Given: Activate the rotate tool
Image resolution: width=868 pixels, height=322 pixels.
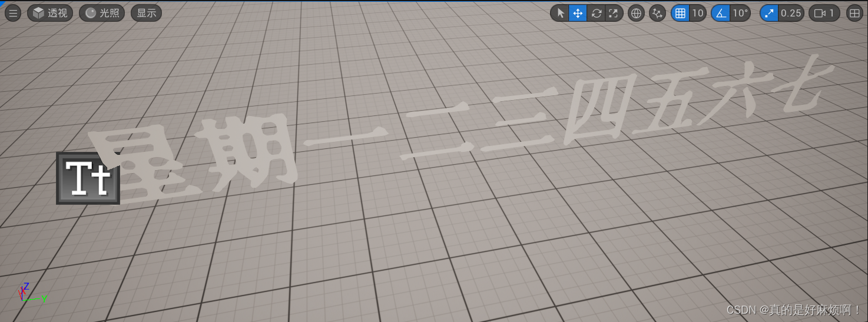Looking at the screenshot, I should click(x=596, y=13).
